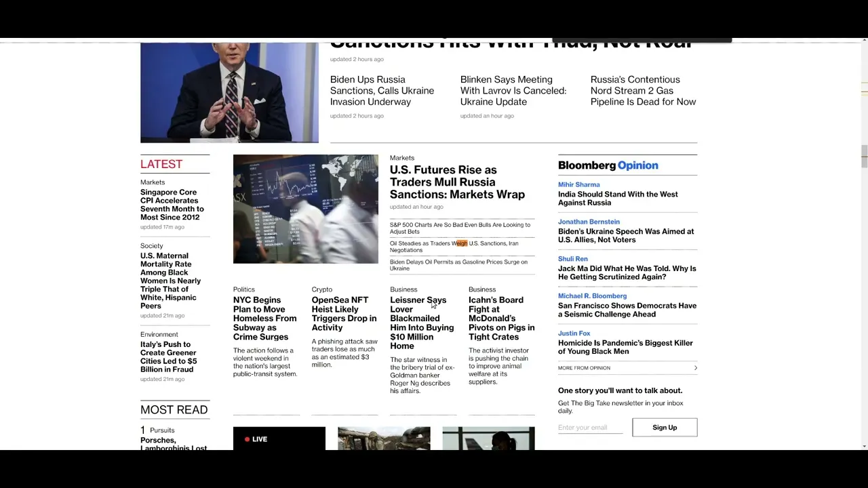The height and width of the screenshot is (488, 868).
Task: Read 'India Should Stand With the West'
Action: tap(618, 198)
